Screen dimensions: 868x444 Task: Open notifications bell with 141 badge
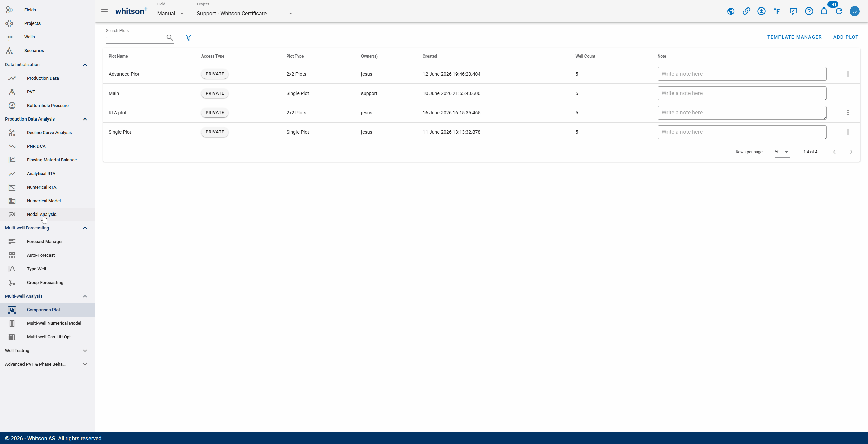pyautogui.click(x=824, y=11)
